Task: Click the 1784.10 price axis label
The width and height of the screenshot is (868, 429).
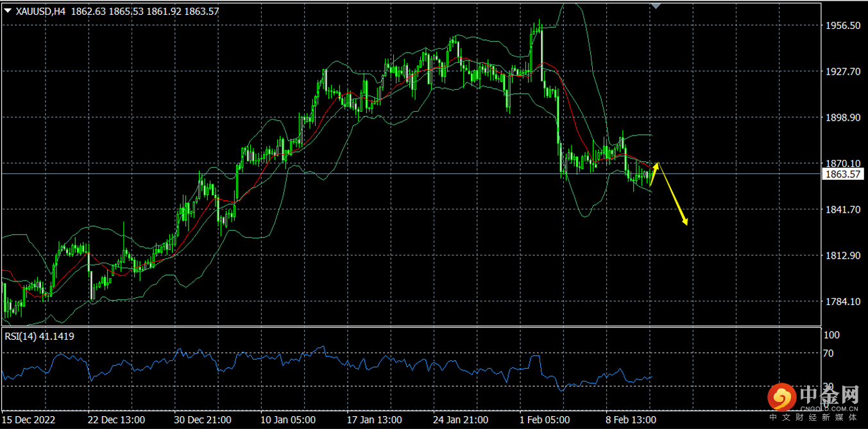Action: click(842, 301)
